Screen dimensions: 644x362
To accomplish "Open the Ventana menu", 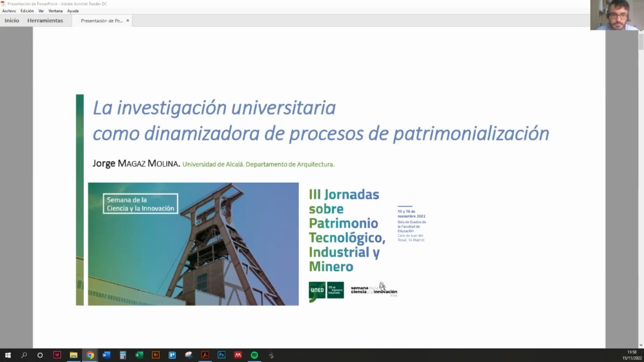I will coord(55,11).
